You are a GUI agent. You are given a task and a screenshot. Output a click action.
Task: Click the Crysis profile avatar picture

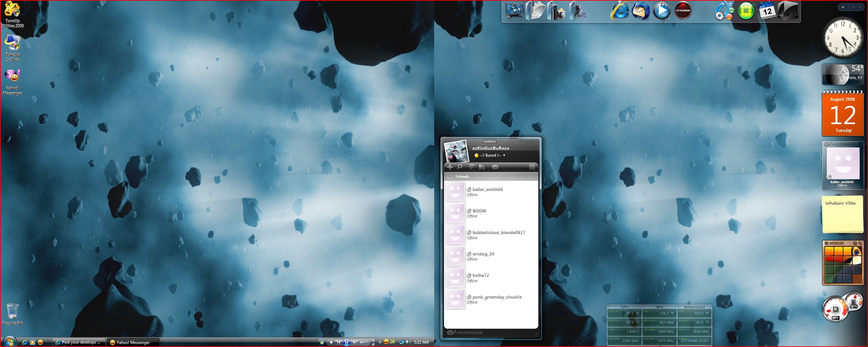(457, 152)
